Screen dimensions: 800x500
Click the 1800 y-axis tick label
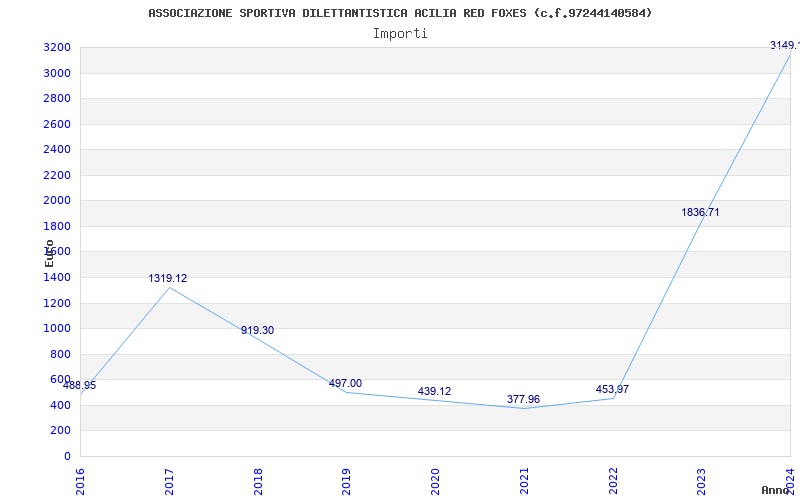pos(57,227)
